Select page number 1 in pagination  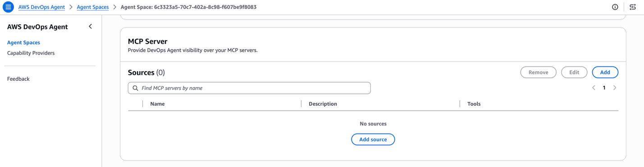tap(604, 88)
